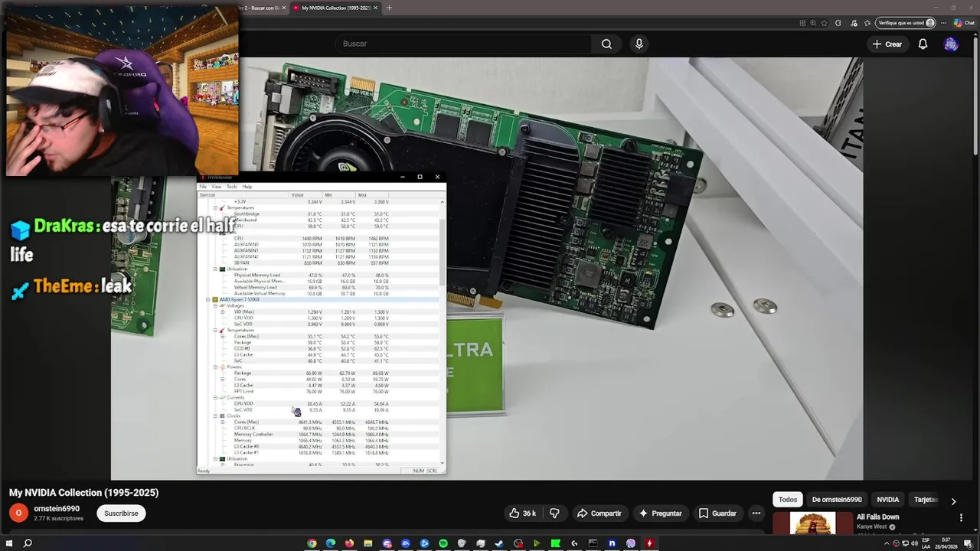Click the Value column header in HWMonitor
This screenshot has width=980, height=551.
305,195
